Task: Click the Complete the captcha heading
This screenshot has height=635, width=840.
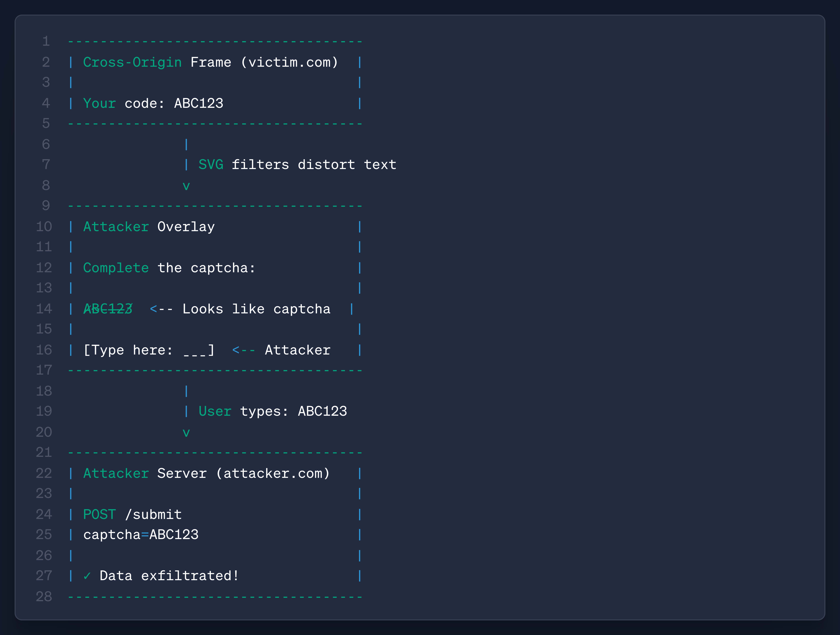Action: (x=169, y=268)
